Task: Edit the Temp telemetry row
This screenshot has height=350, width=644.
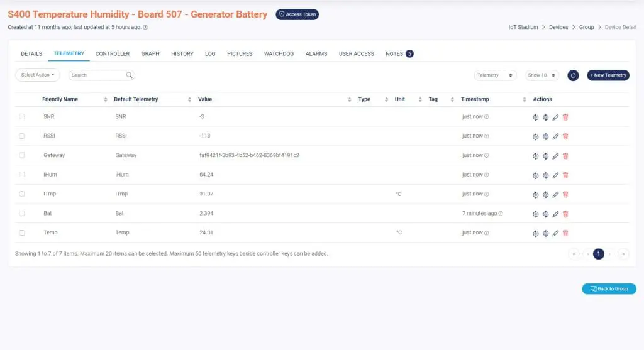Action: pos(555,233)
